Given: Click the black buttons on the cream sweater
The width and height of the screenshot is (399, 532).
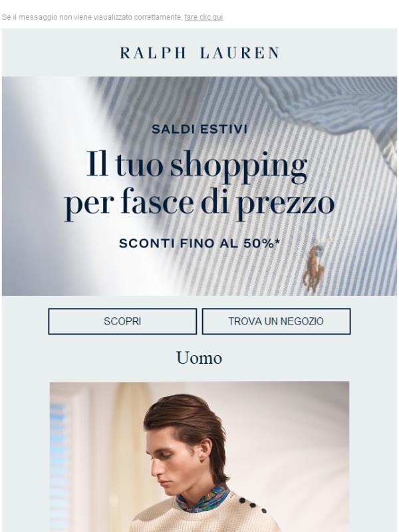Looking at the screenshot, I should pyautogui.click(x=252, y=505).
